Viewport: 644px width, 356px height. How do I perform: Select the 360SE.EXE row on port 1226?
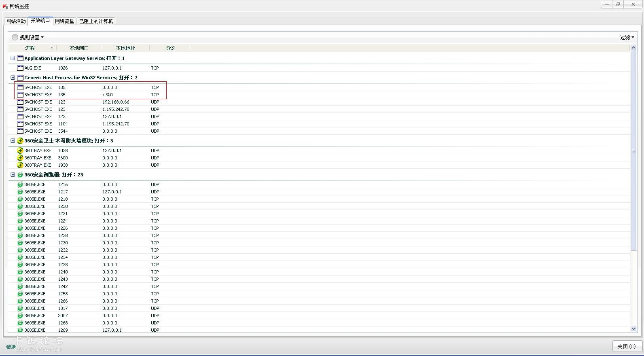(x=320, y=228)
